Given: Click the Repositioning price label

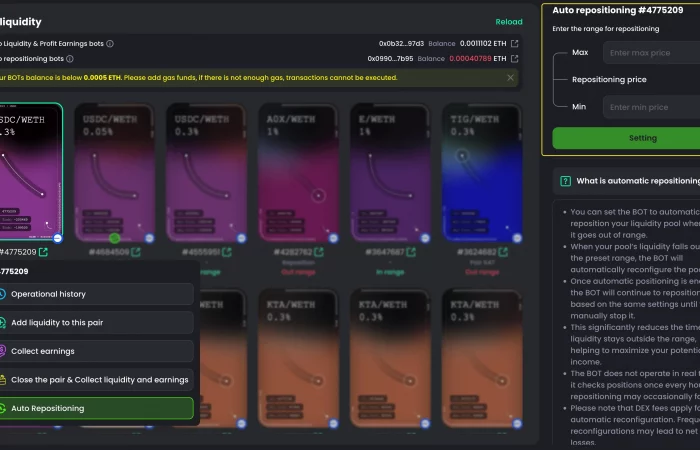Looking at the screenshot, I should (609, 79).
